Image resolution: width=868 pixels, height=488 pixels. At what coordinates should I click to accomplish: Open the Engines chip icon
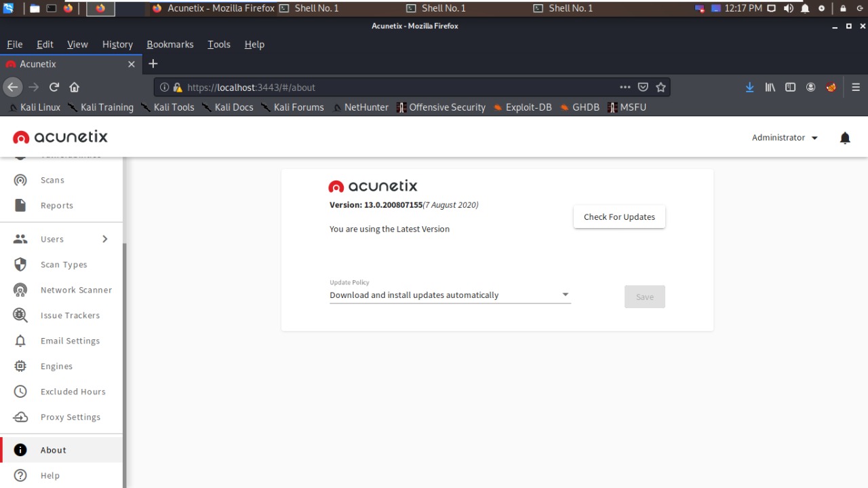tap(20, 366)
